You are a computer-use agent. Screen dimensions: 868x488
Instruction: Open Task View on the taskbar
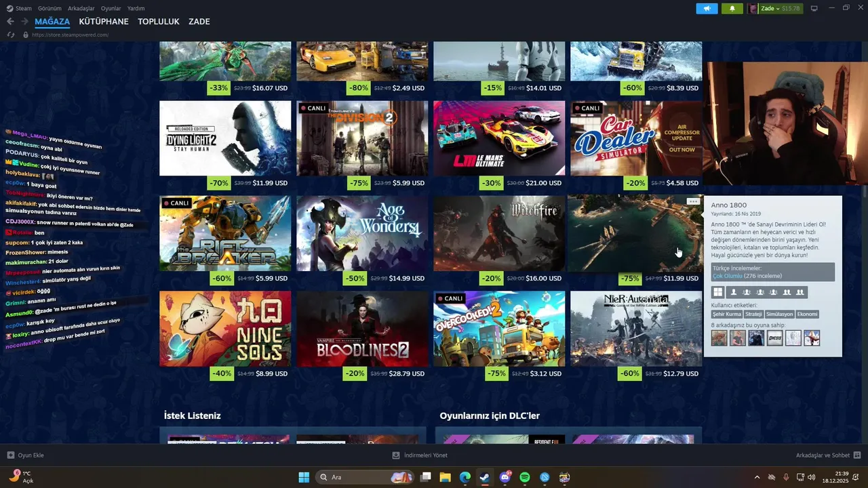pos(425,477)
